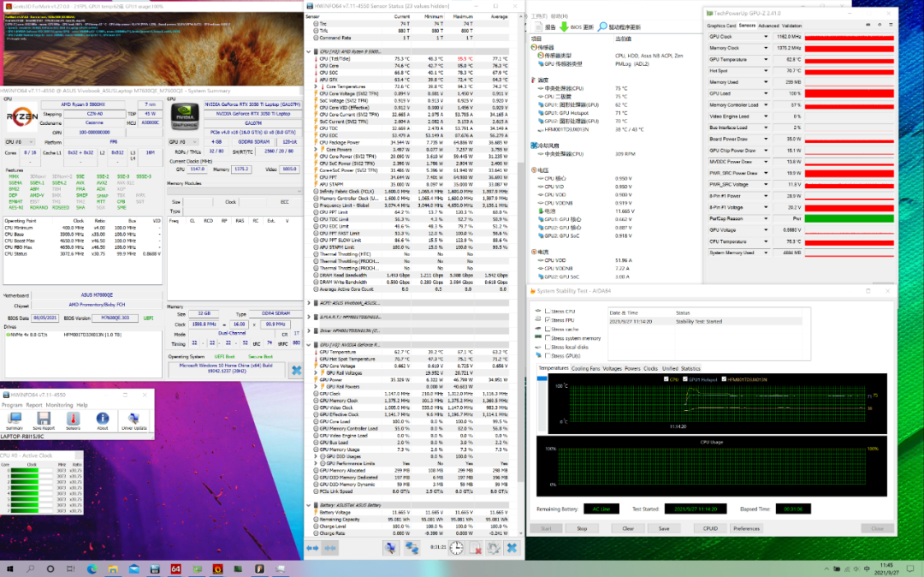Viewport: 924px width, 577px height.
Task: Open Hot Spot dropdown in GPU-Z
Action: click(766, 71)
